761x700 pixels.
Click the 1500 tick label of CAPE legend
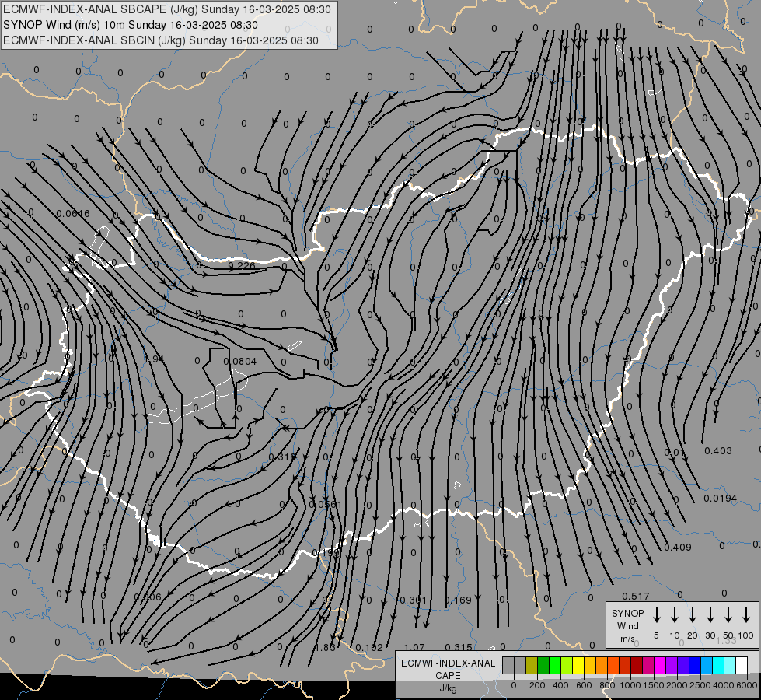point(653,685)
